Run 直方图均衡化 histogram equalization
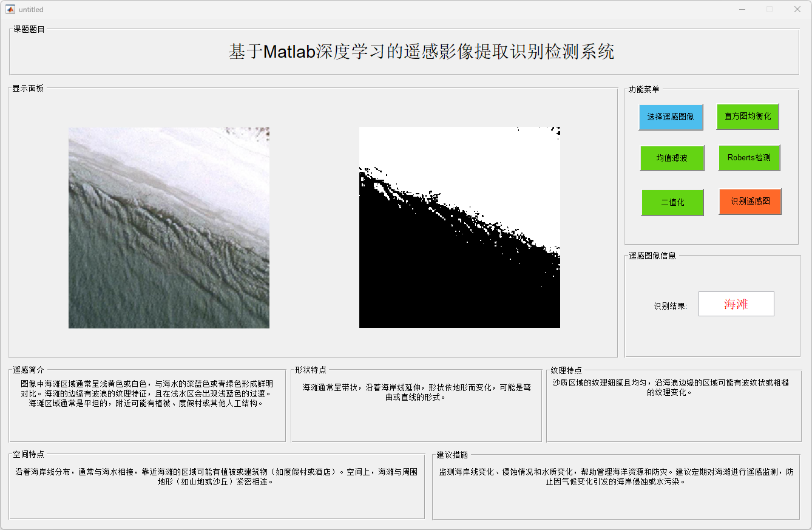The width and height of the screenshot is (812, 530). 748,117
